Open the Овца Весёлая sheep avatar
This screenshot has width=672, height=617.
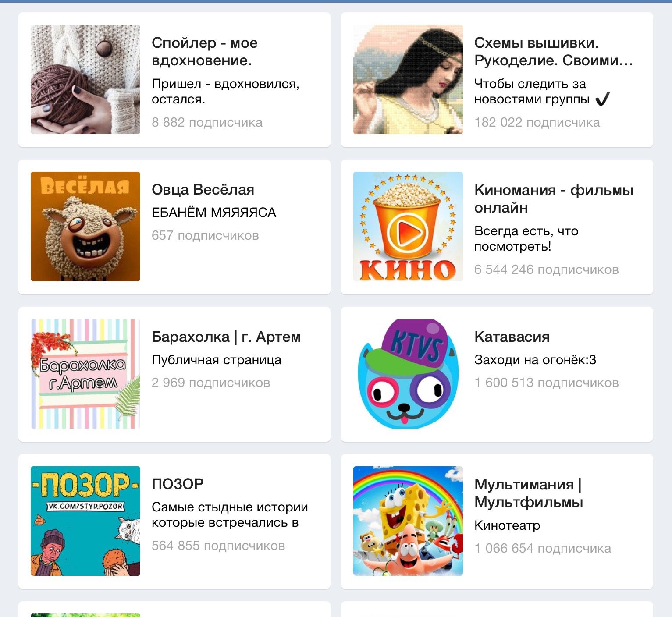point(85,227)
